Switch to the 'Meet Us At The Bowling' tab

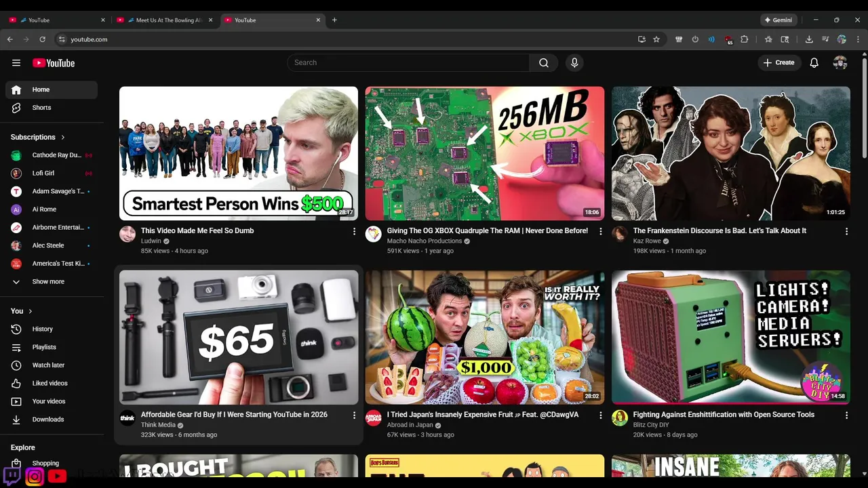[163, 20]
